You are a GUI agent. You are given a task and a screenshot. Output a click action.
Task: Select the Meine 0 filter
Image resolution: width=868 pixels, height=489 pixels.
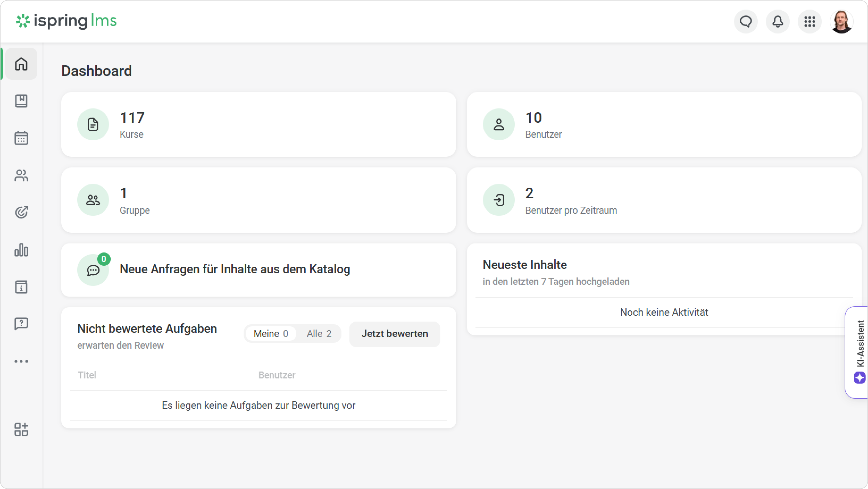[x=270, y=334]
